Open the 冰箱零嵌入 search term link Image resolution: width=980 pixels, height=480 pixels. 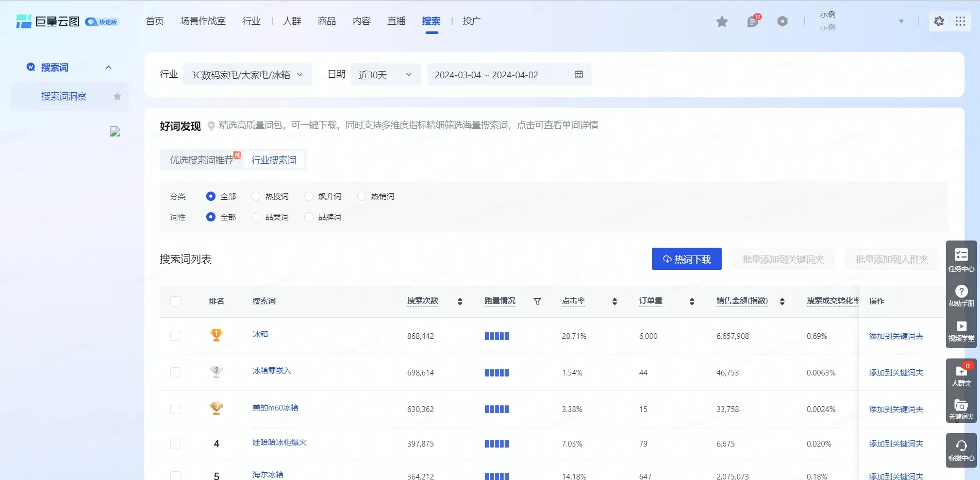pos(272,371)
